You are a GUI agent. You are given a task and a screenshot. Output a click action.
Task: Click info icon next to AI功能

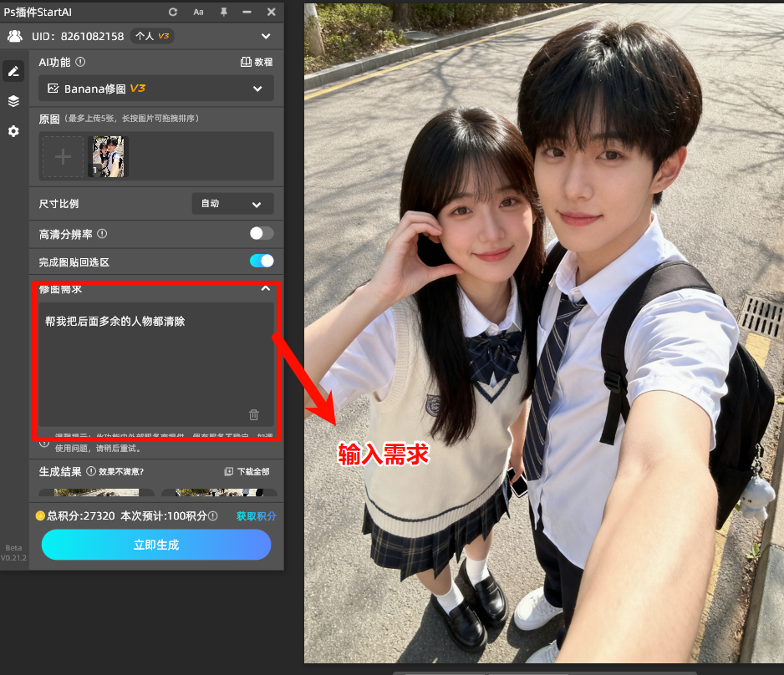(x=80, y=62)
